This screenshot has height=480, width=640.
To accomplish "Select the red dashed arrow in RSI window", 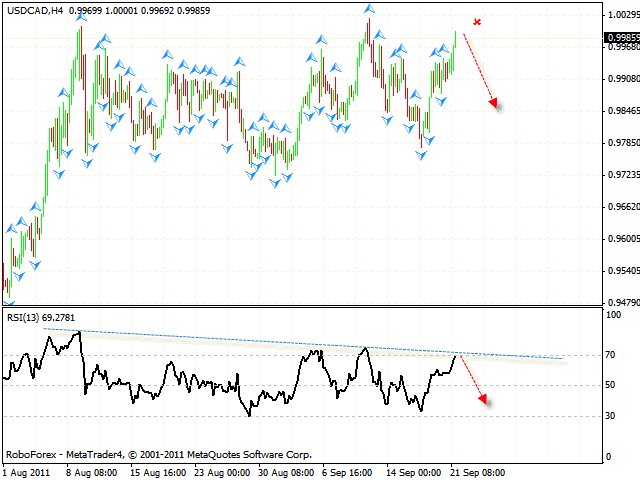I will point(474,380).
